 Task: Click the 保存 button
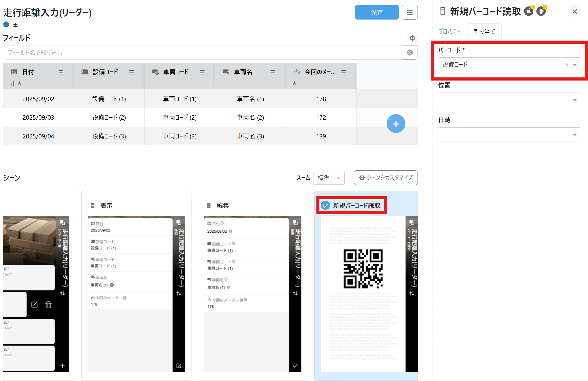[x=376, y=12]
